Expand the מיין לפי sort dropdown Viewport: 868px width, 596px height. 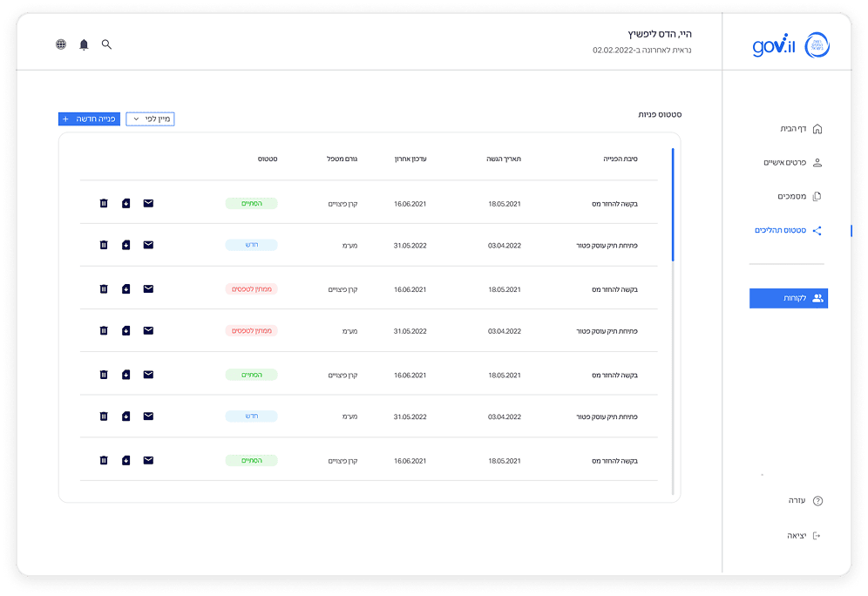150,119
